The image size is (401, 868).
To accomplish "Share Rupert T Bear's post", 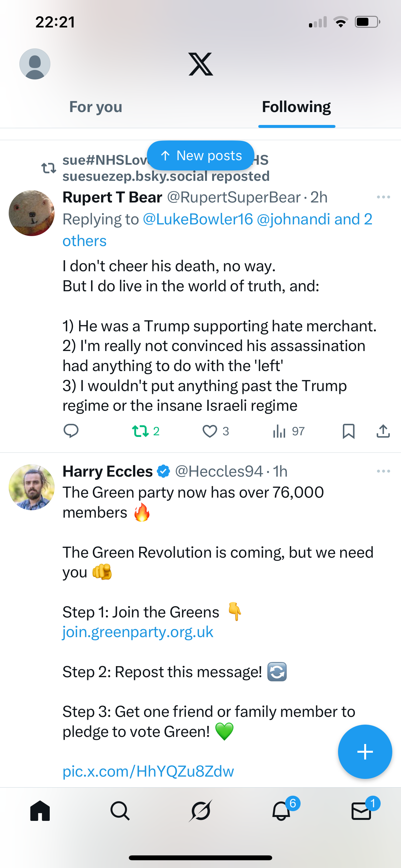I will (383, 431).
